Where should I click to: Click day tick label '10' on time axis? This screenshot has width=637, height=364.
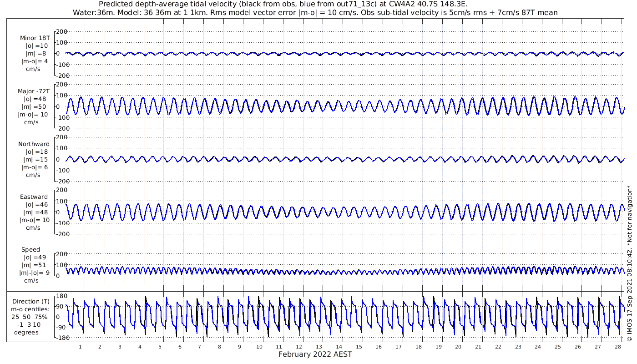tap(259, 347)
